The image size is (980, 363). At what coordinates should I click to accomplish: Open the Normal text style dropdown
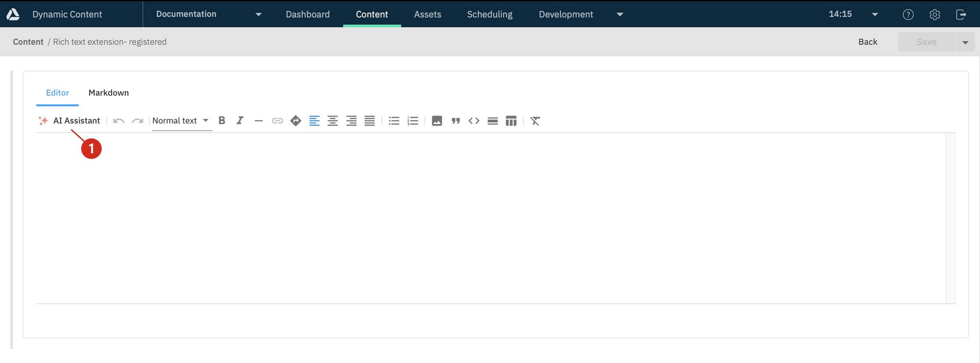(x=180, y=121)
